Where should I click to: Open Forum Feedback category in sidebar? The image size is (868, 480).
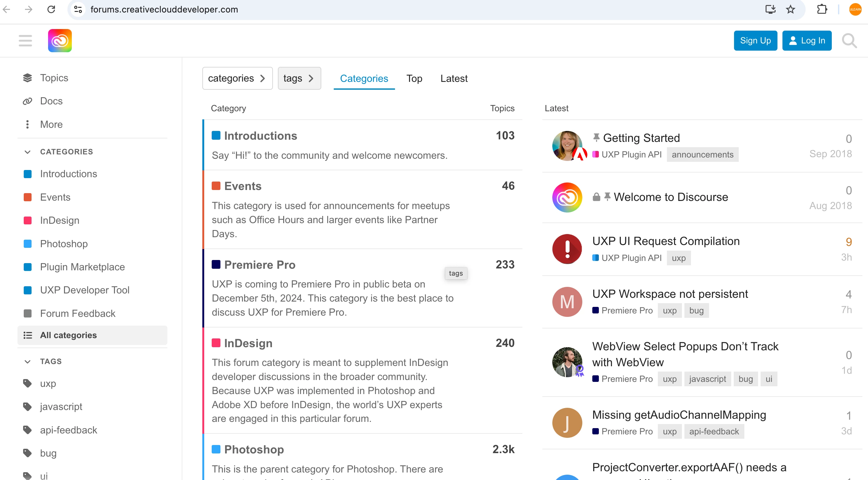click(x=78, y=314)
